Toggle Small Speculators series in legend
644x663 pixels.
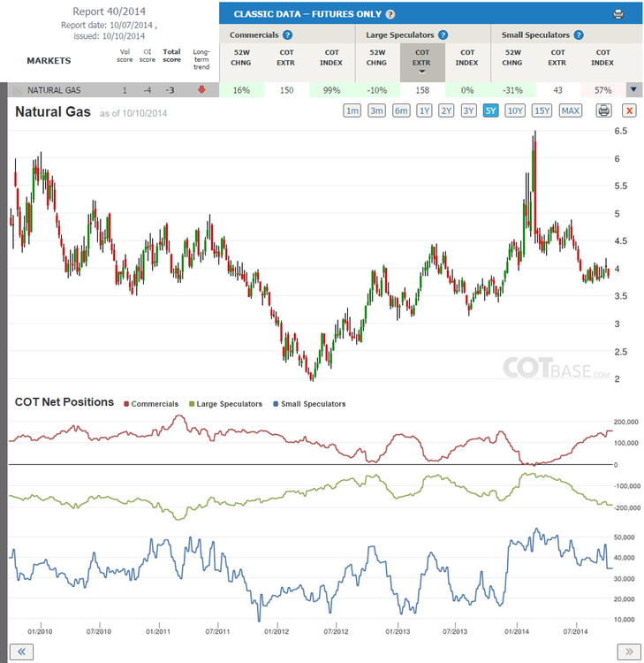coord(310,404)
